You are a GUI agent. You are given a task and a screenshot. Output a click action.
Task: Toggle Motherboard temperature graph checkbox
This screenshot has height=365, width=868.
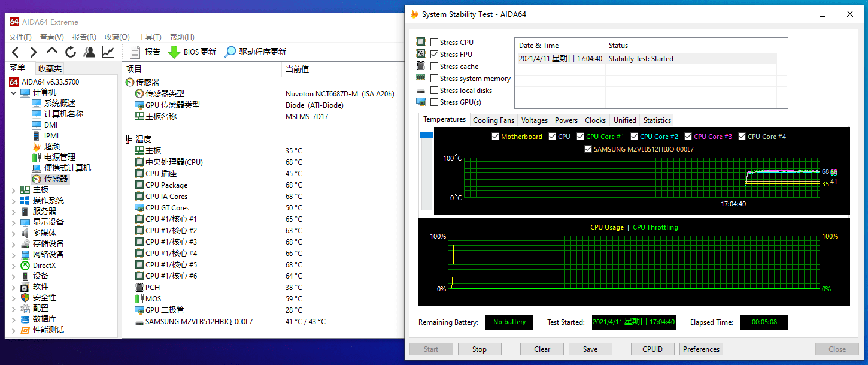click(495, 137)
